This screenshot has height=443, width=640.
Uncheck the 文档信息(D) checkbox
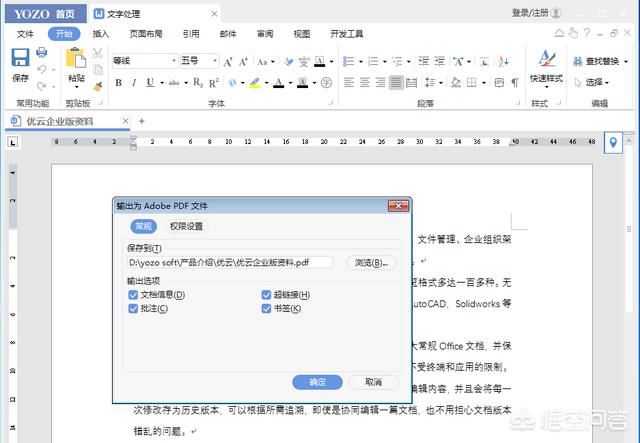tap(133, 295)
